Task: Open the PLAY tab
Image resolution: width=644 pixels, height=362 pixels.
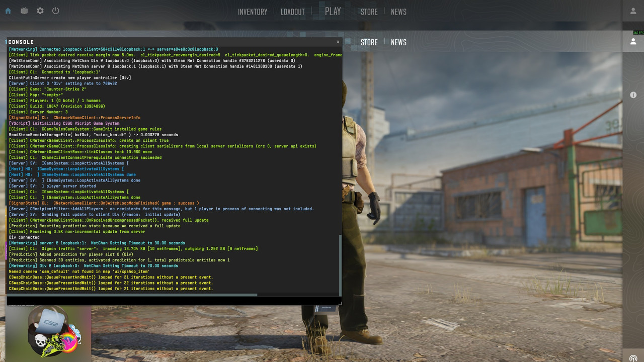Action: click(x=333, y=11)
